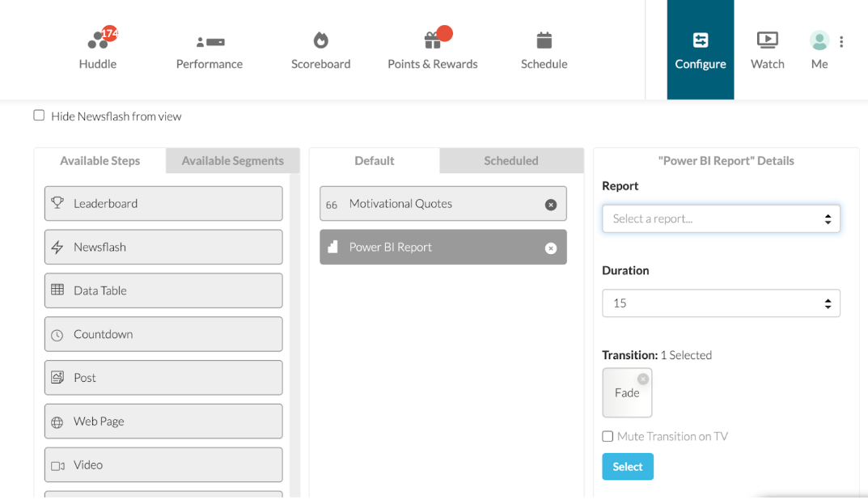Select the Scheduled tab
This screenshot has height=500, width=868.
(x=511, y=160)
